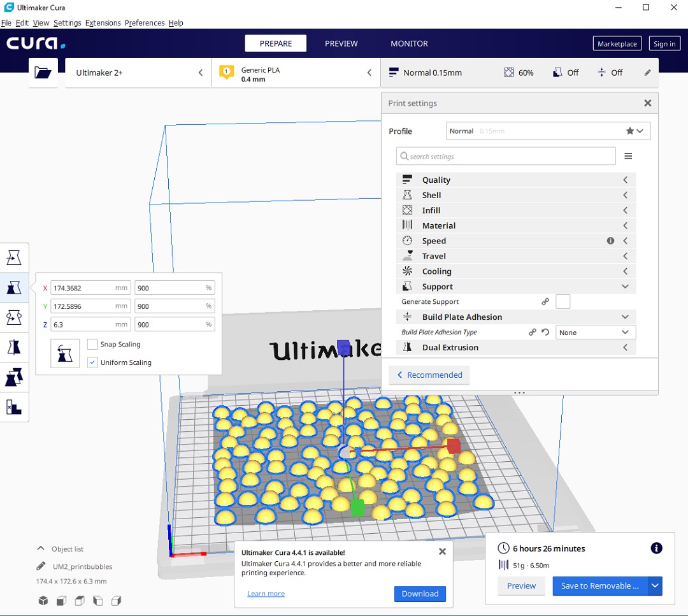The height and width of the screenshot is (616, 688).
Task: Switch to the PREVIEW stage tab
Action: [341, 43]
